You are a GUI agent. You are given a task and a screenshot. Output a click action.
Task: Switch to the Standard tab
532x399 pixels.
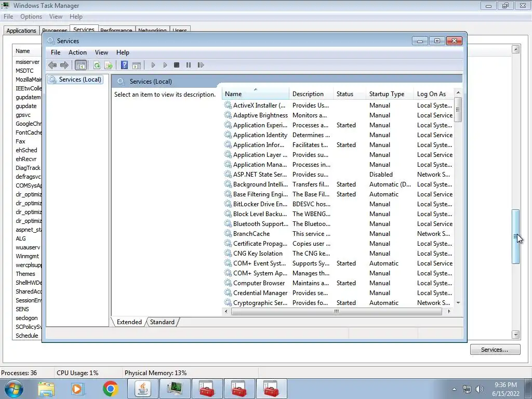pyautogui.click(x=162, y=322)
